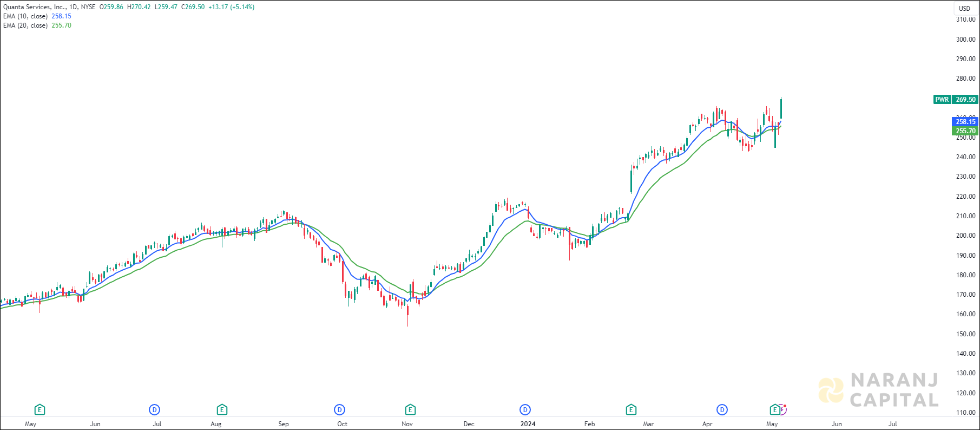Open the USD currency selector
980x430 pixels.
coord(965,8)
